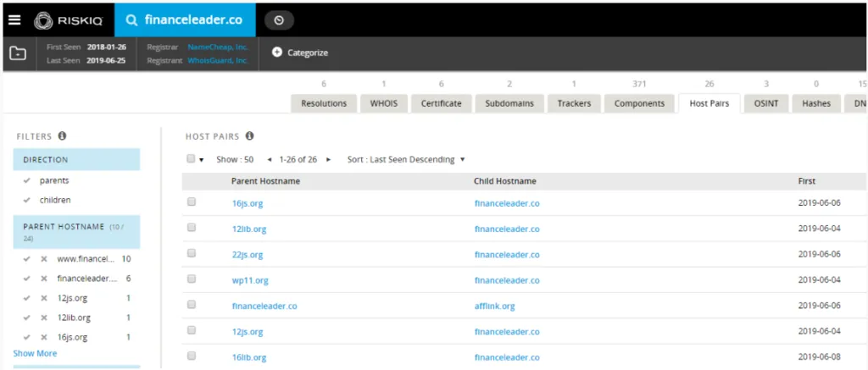Open the 22js.org parent hostname link
The image size is (868, 370).
tap(248, 254)
